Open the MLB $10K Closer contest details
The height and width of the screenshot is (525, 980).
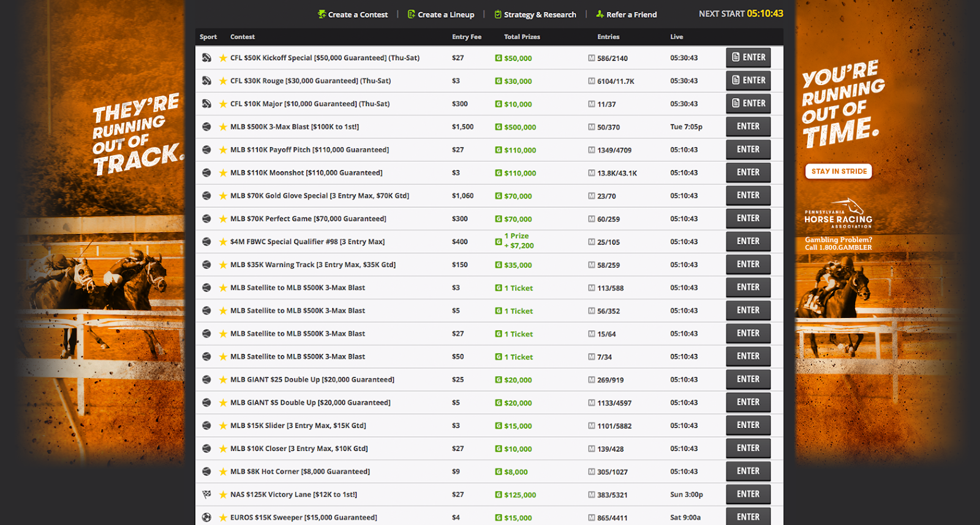click(x=299, y=448)
